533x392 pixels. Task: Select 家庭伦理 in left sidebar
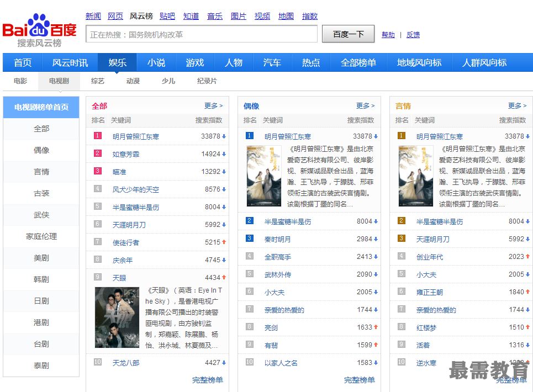coord(41,236)
